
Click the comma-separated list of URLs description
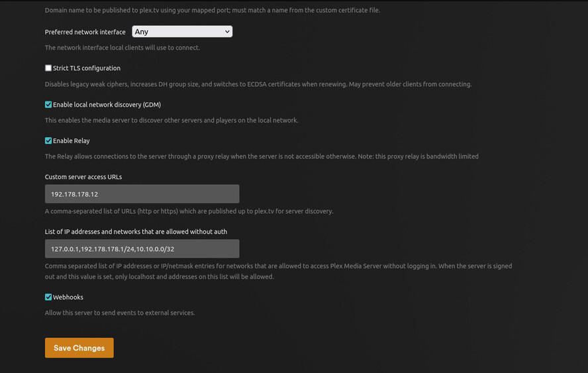(189, 211)
